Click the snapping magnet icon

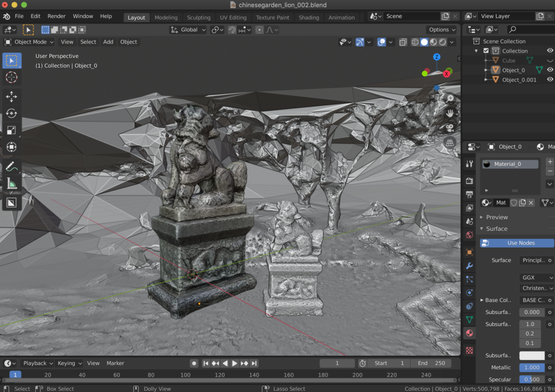(x=232, y=29)
